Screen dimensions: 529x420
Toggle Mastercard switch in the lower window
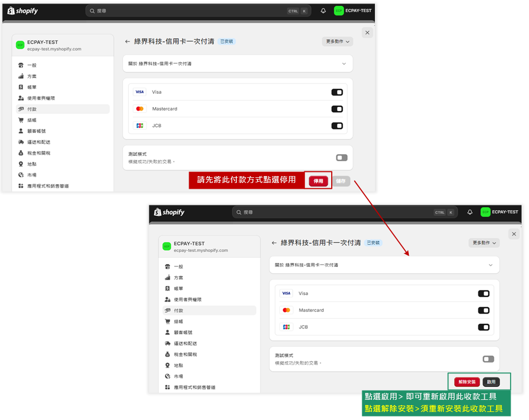click(484, 310)
